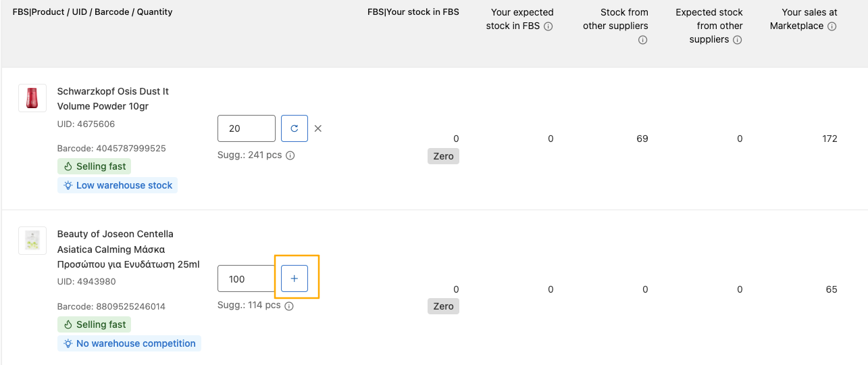Click info icon for Expected stock from other suppliers
Image resolution: width=868 pixels, height=365 pixels.
(x=738, y=40)
